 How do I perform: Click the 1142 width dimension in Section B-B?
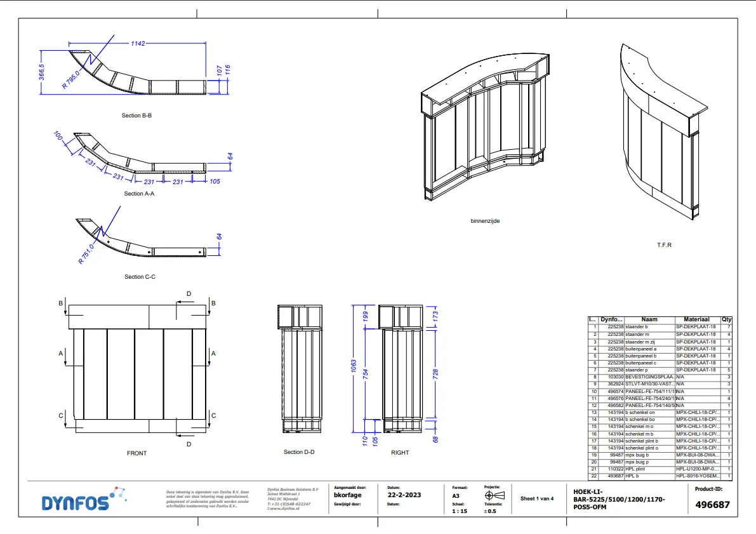tap(138, 44)
